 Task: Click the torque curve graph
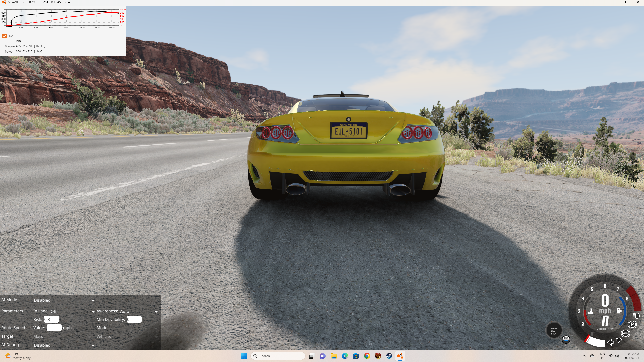click(62, 18)
